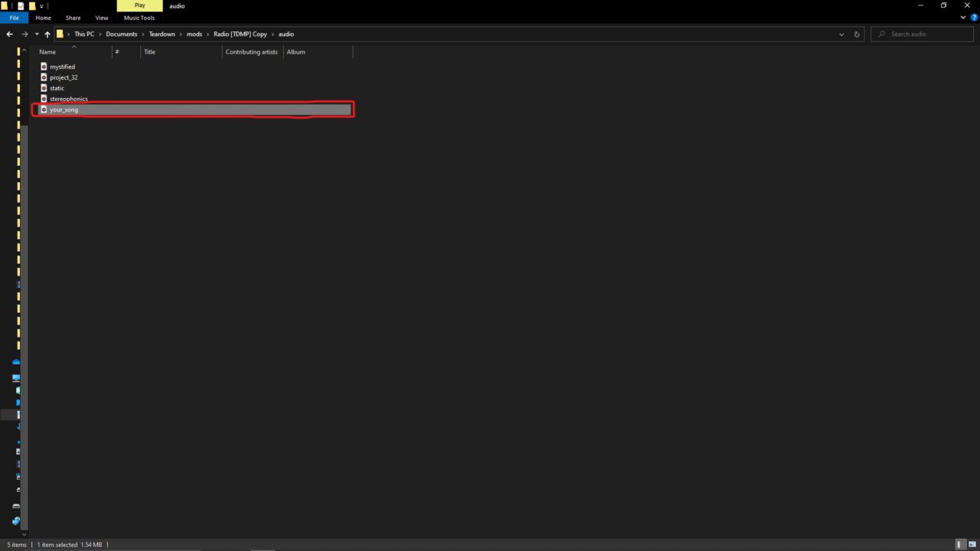The height and width of the screenshot is (551, 980).
Task: Select Network icon in navigation pane
Action: pyautogui.click(x=17, y=520)
